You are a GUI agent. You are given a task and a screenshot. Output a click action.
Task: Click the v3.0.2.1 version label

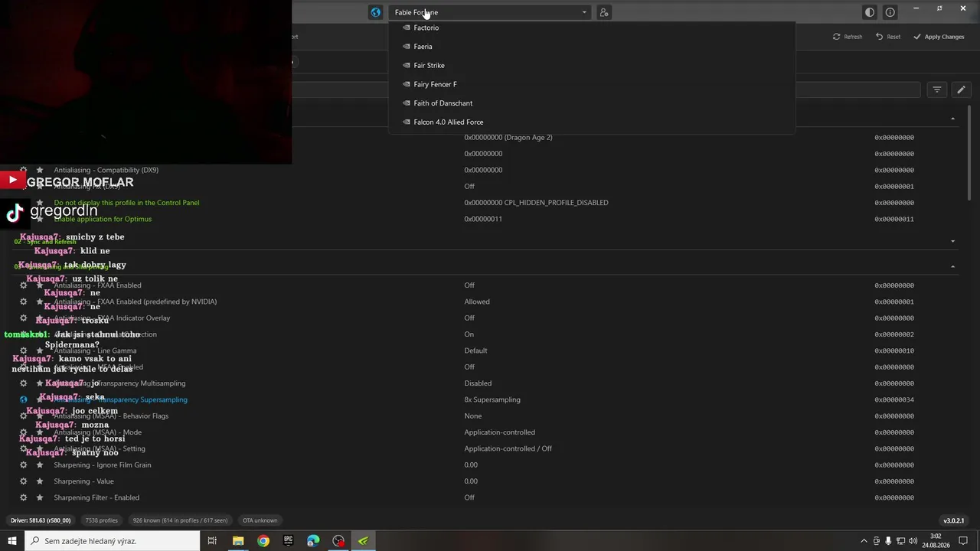(x=954, y=520)
